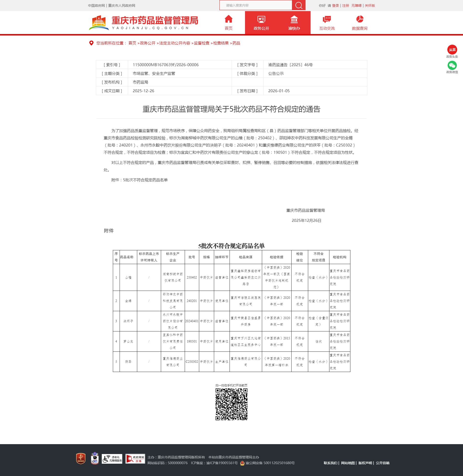The height and width of the screenshot is (476, 463).
Task: Open the 首页 home icon
Action: tap(228, 19)
